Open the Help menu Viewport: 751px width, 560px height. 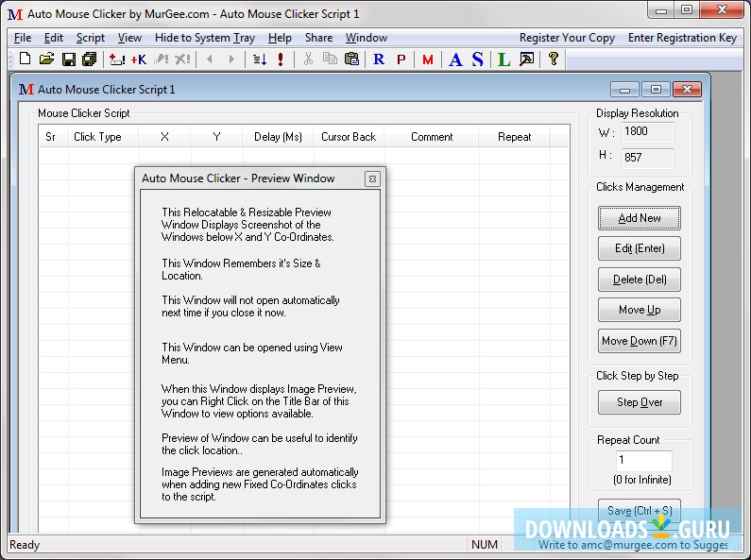point(280,38)
